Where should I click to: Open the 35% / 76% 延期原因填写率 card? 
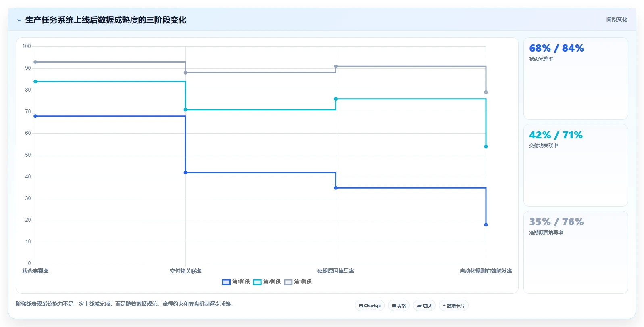pos(575,252)
